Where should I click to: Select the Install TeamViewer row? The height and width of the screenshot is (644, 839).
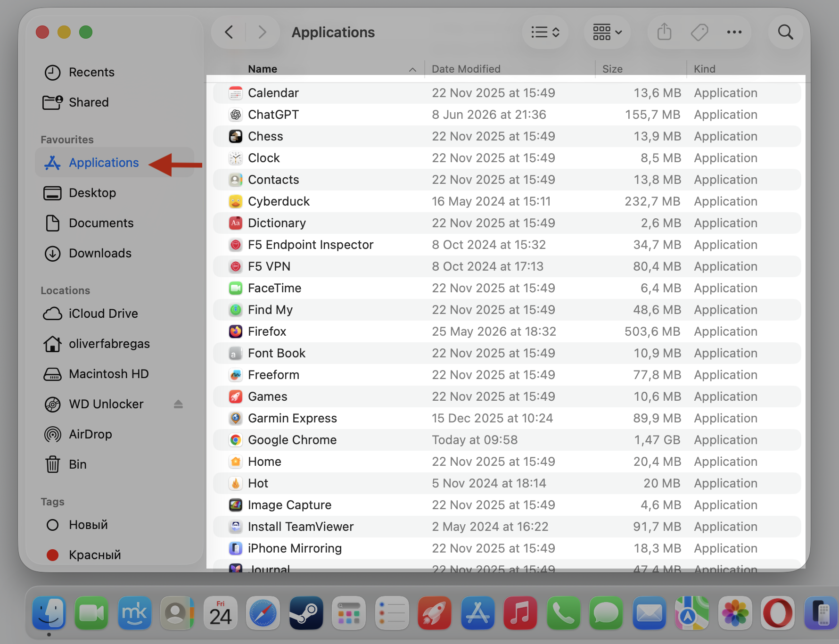507,527
